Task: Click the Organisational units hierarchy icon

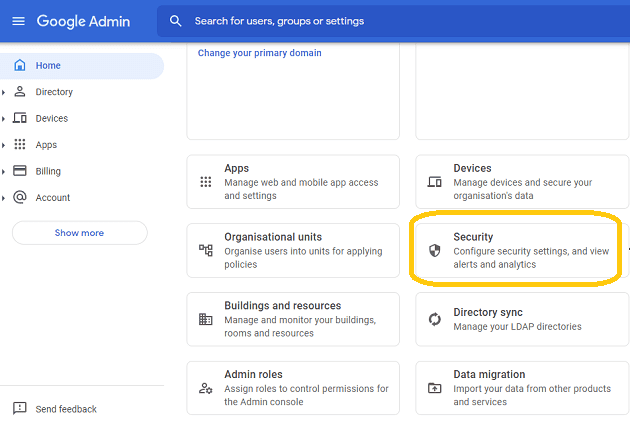Action: pyautogui.click(x=206, y=250)
